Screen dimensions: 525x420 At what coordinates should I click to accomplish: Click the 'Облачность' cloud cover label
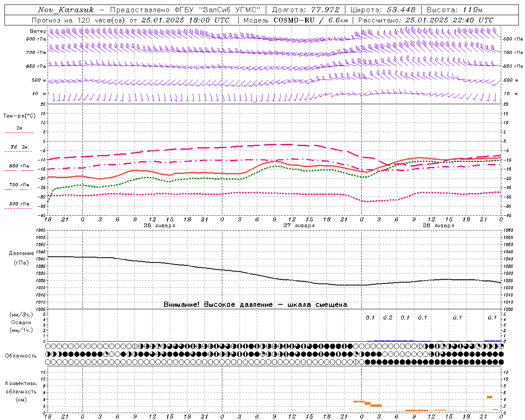coord(21,356)
